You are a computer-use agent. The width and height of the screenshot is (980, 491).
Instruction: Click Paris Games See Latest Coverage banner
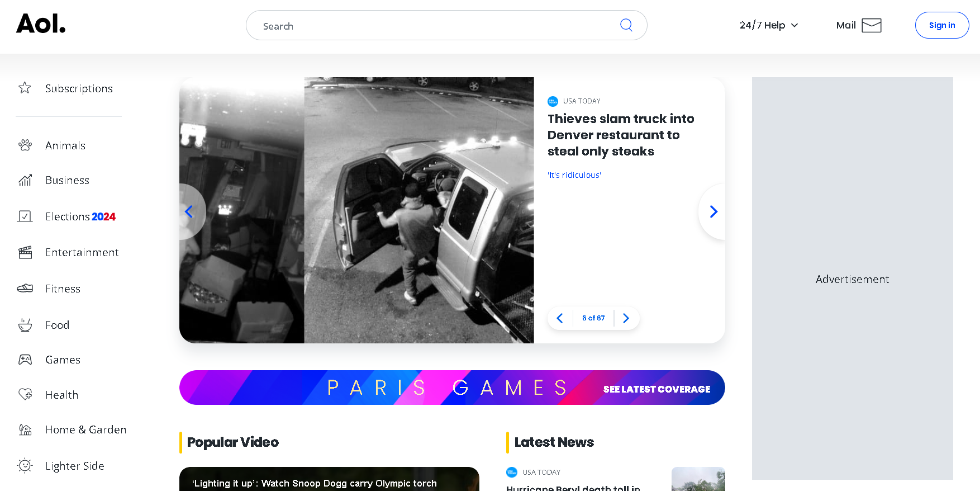pyautogui.click(x=656, y=389)
